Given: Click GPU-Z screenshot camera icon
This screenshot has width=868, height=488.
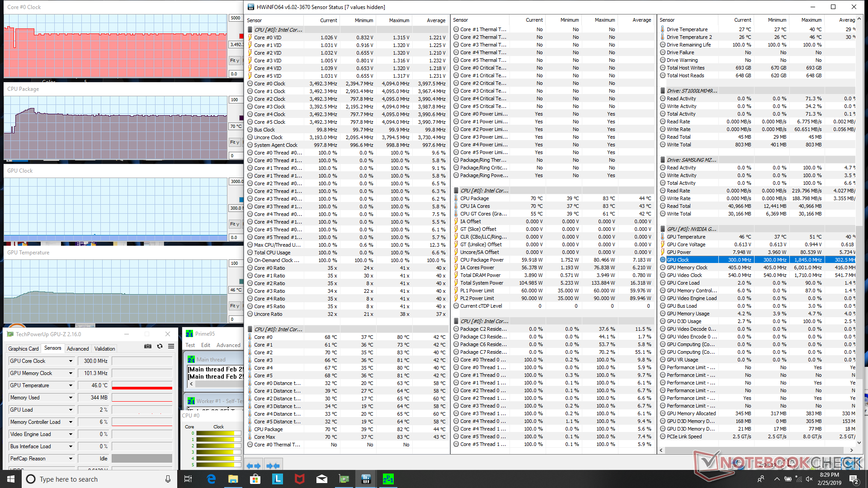Looking at the screenshot, I should [148, 346].
